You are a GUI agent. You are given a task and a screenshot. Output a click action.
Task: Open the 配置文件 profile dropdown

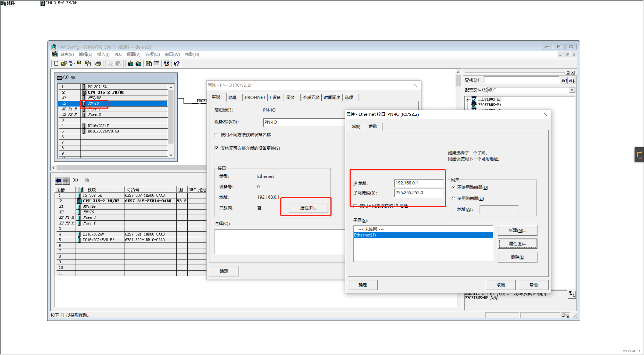572,90
